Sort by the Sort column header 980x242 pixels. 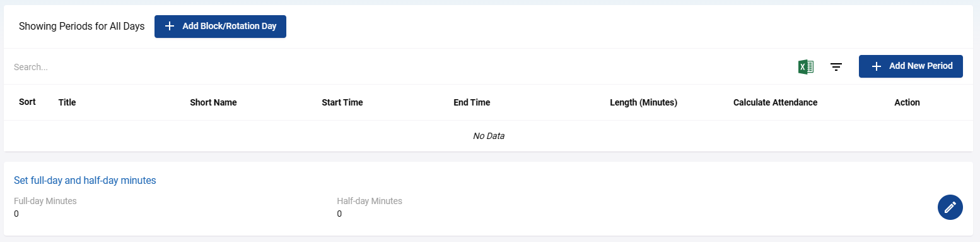(x=27, y=102)
